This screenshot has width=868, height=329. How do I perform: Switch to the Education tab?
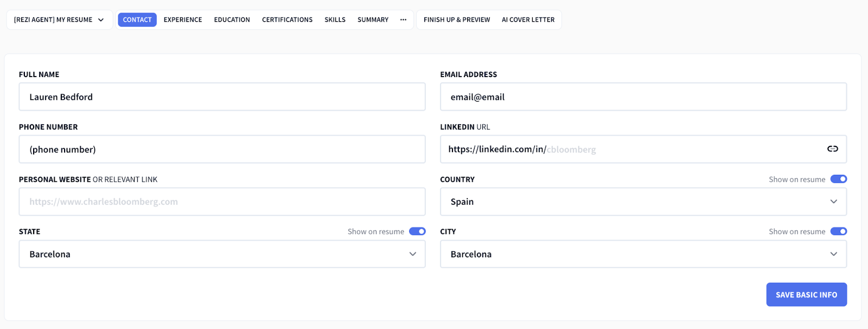tap(232, 20)
